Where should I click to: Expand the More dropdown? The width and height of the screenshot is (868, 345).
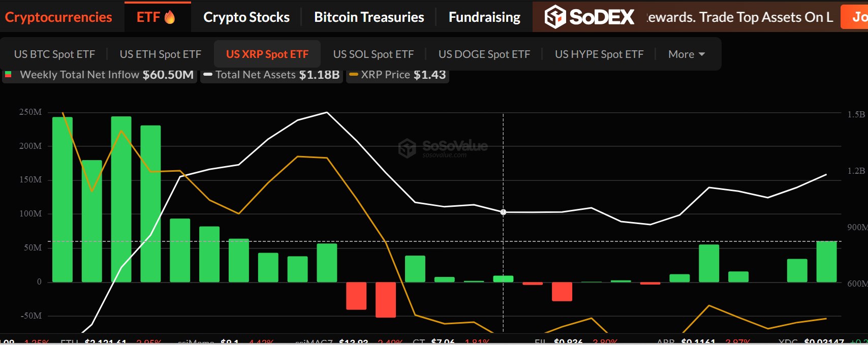[687, 54]
